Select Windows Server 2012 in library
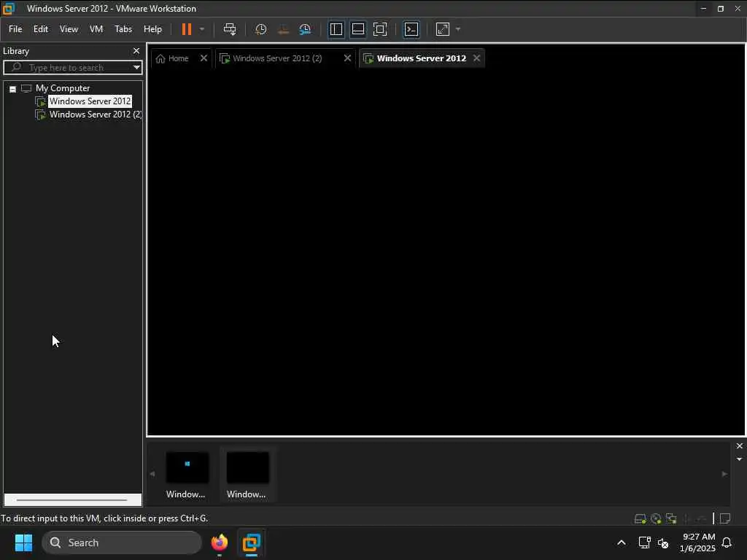 pyautogui.click(x=90, y=101)
